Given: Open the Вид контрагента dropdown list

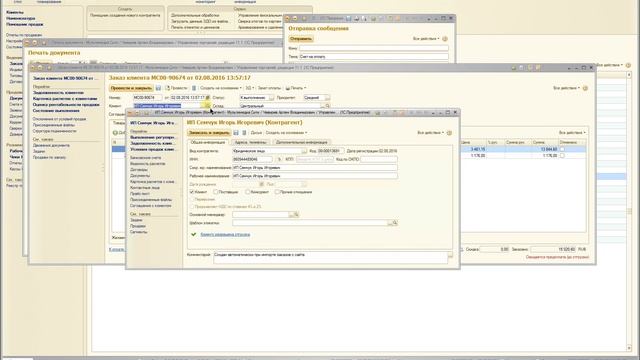Looking at the screenshot, I should [304, 151].
